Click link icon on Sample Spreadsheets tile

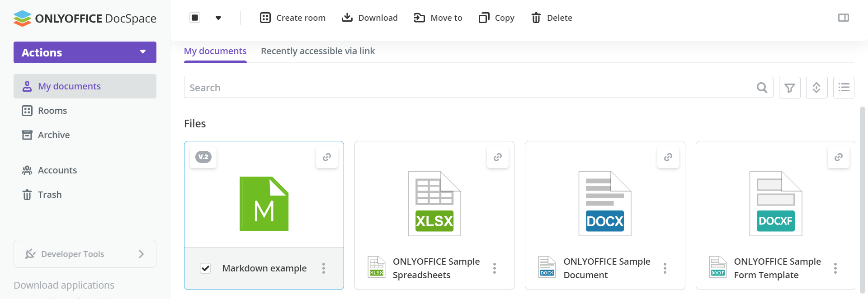[497, 157]
